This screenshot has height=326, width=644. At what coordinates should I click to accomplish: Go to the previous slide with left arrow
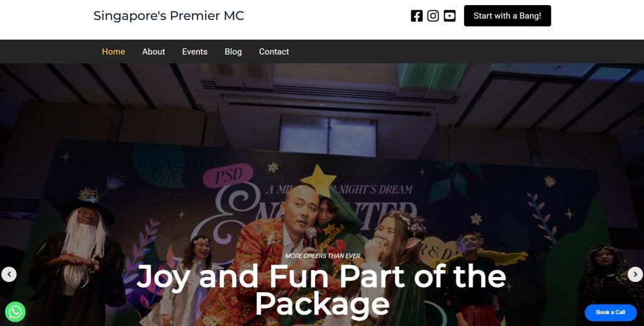tap(9, 274)
